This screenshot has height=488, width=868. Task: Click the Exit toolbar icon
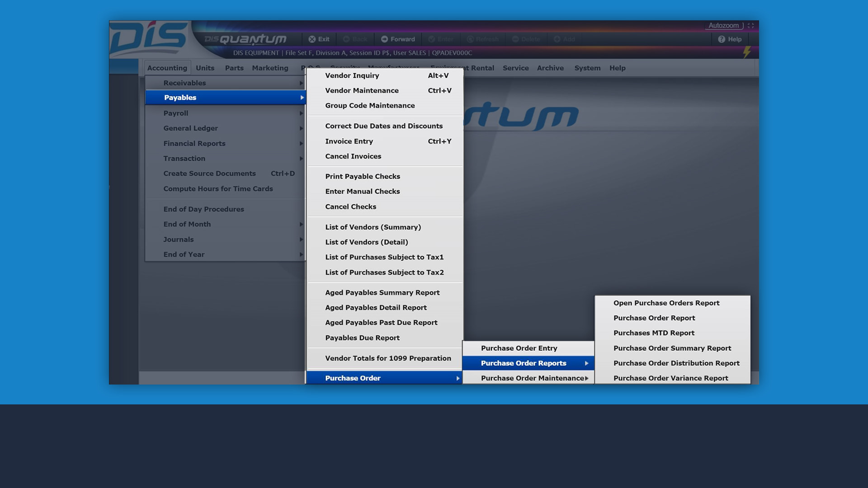tap(312, 39)
